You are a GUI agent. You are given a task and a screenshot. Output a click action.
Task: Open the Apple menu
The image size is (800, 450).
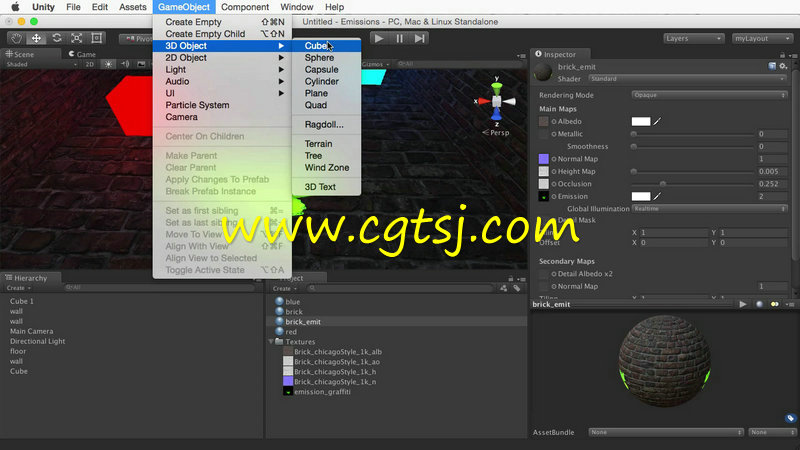click(x=15, y=7)
